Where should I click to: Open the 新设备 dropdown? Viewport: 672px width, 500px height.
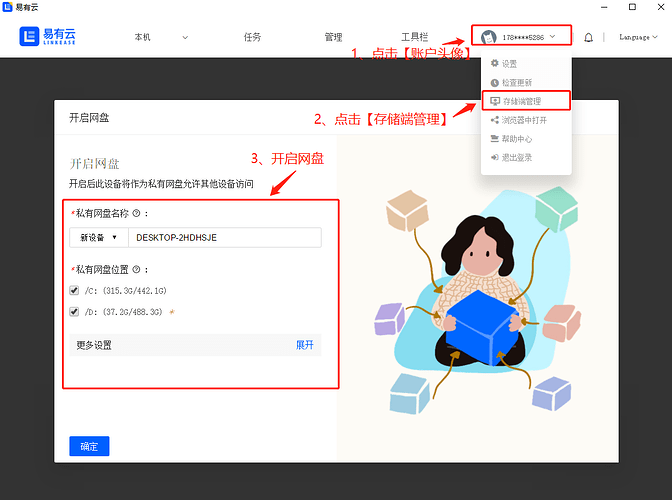98,237
